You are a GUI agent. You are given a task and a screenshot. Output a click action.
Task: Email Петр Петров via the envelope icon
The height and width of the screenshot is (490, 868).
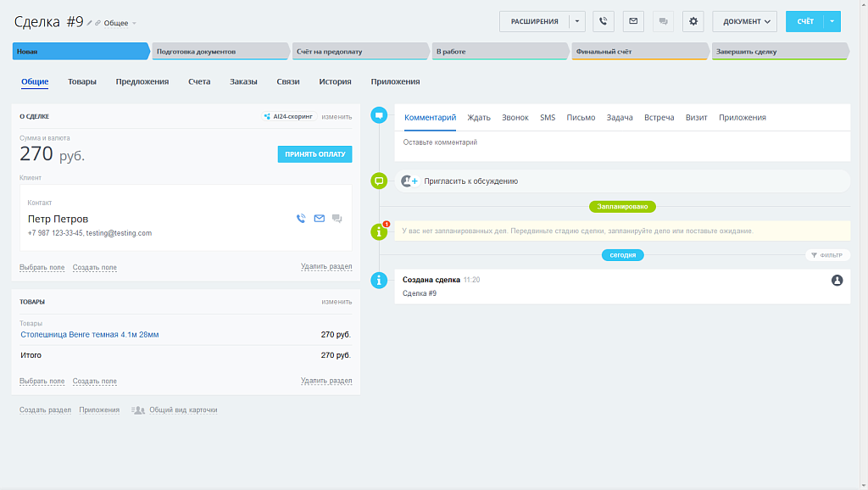(319, 218)
